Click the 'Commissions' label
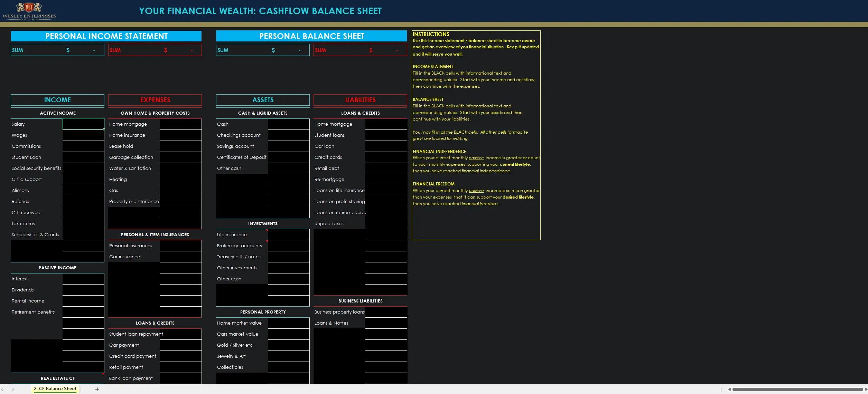 (x=26, y=146)
